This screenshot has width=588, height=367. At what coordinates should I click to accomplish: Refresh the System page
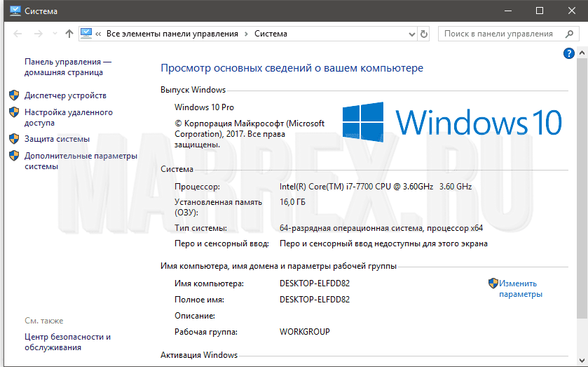[x=424, y=34]
